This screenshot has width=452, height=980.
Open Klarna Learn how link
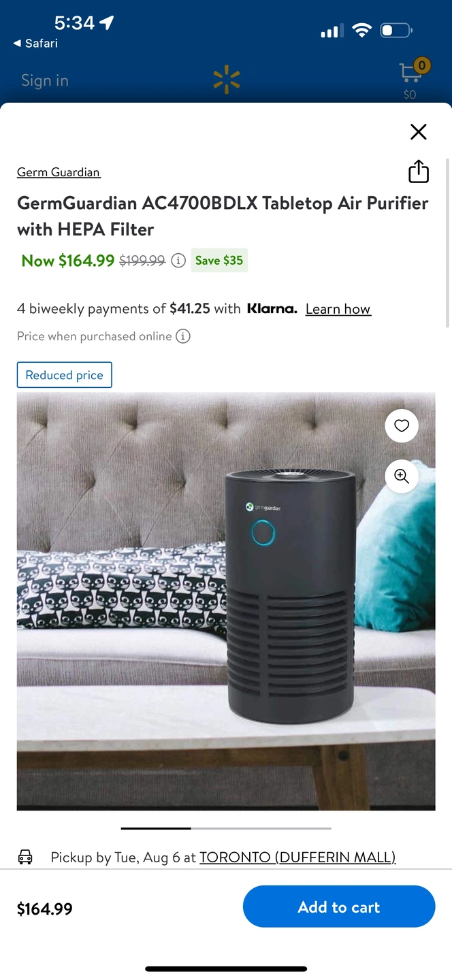click(x=338, y=309)
